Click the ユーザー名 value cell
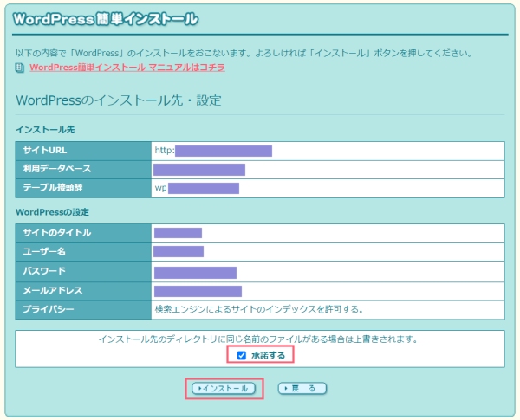This screenshot has width=520, height=420. pyautogui.click(x=179, y=252)
